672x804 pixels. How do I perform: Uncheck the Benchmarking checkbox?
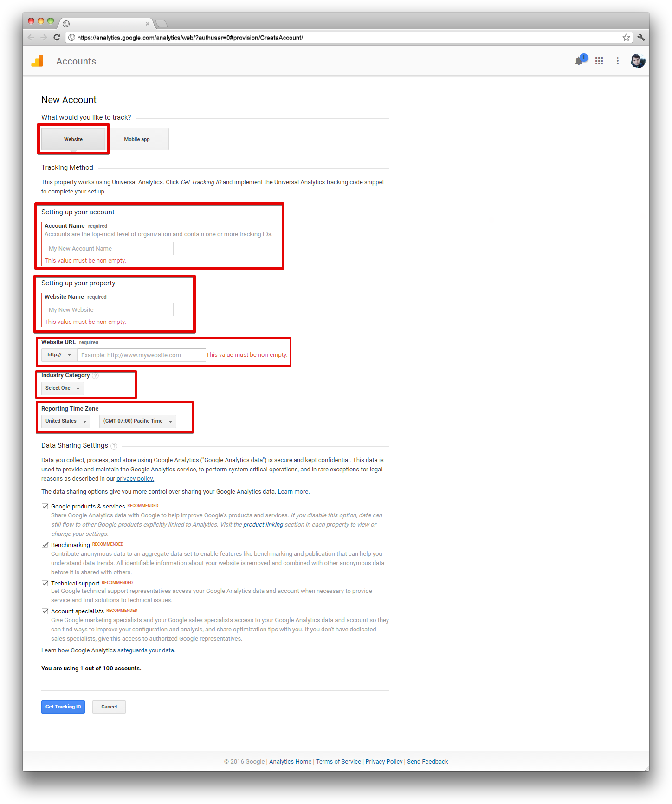[45, 545]
